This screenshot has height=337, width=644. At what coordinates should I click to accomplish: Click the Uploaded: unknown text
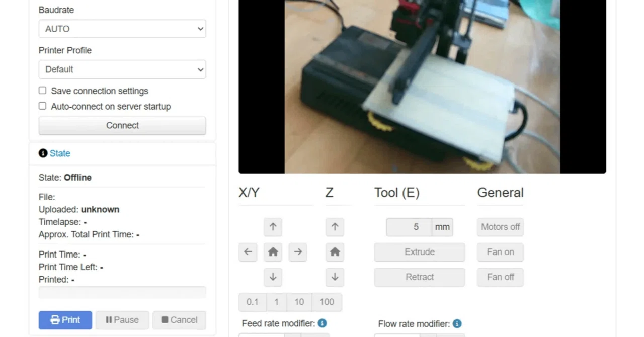79,209
